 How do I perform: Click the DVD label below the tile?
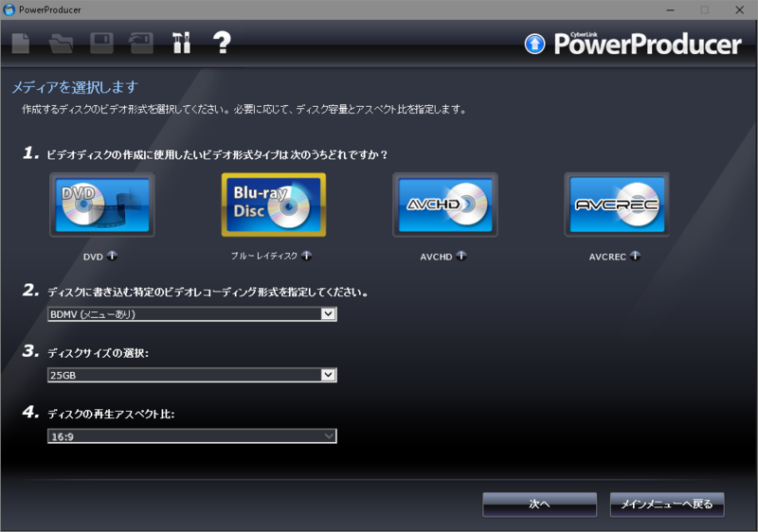point(93,257)
